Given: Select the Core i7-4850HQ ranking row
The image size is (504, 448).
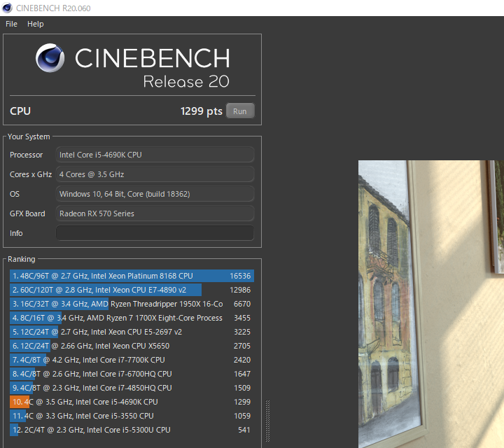Looking at the screenshot, I should coord(132,388).
